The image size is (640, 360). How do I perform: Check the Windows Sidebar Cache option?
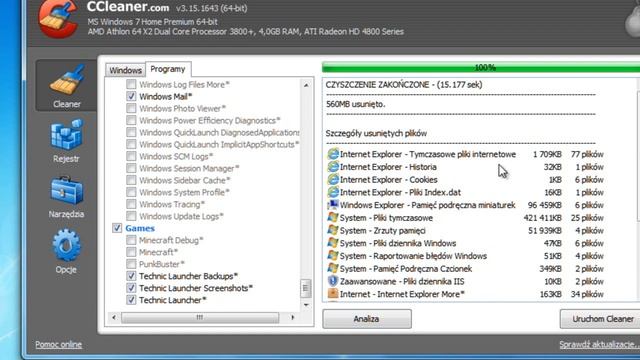point(131,180)
